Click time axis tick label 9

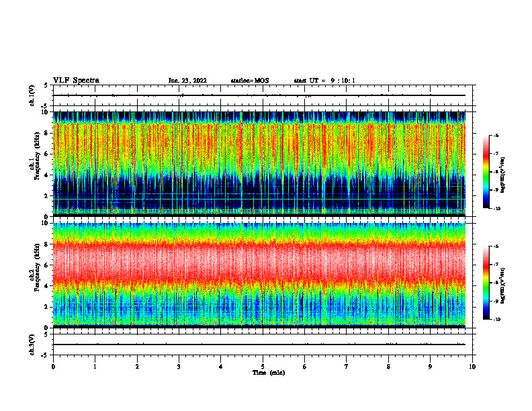pyautogui.click(x=430, y=367)
